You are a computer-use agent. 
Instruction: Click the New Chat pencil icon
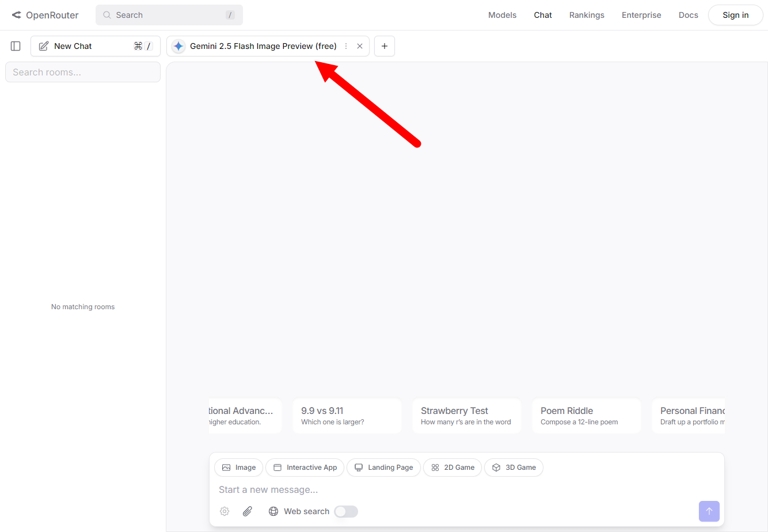(x=44, y=46)
